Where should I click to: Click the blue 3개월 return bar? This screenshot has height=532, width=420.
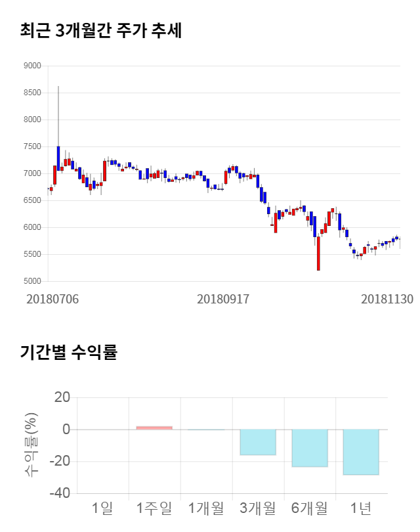coord(258,442)
